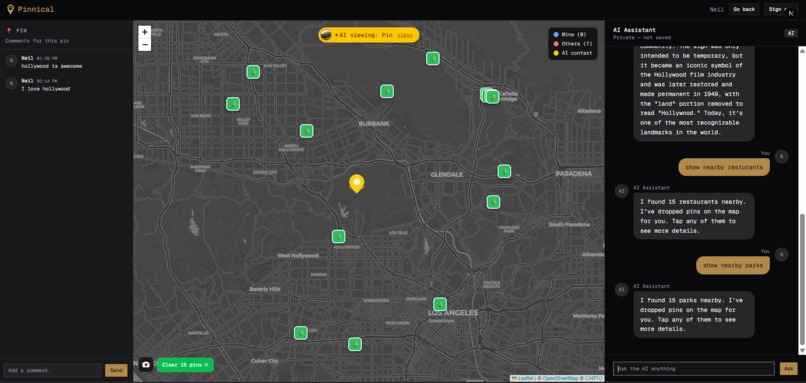Open the Leaflet attribution link
The width and height of the screenshot is (806, 383).
pos(522,378)
